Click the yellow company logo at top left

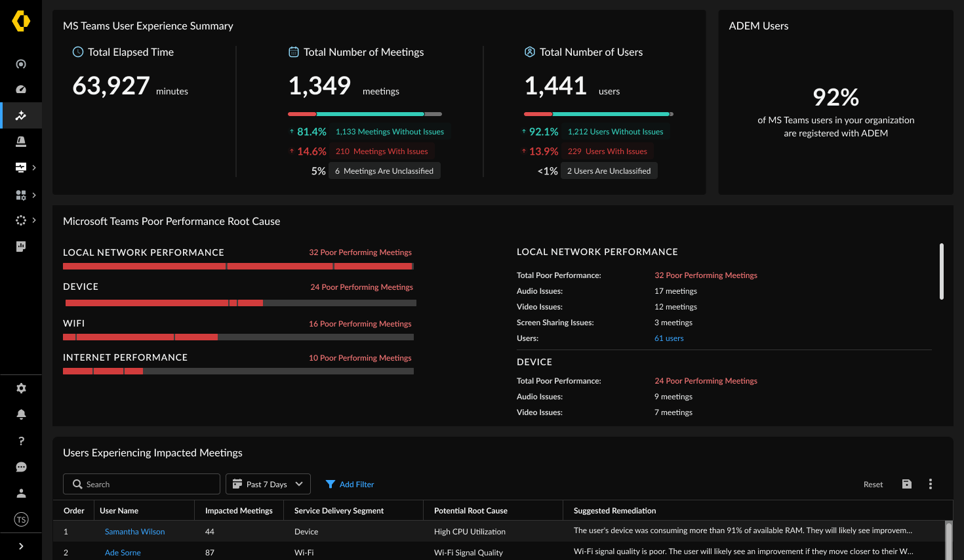pyautogui.click(x=21, y=21)
